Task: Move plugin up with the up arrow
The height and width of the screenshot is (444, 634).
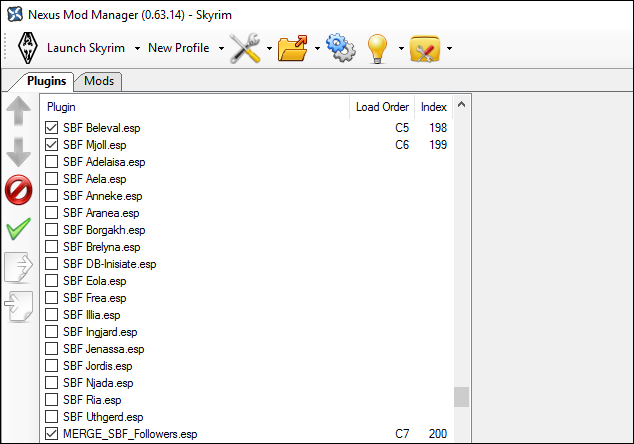Action: coord(19,111)
